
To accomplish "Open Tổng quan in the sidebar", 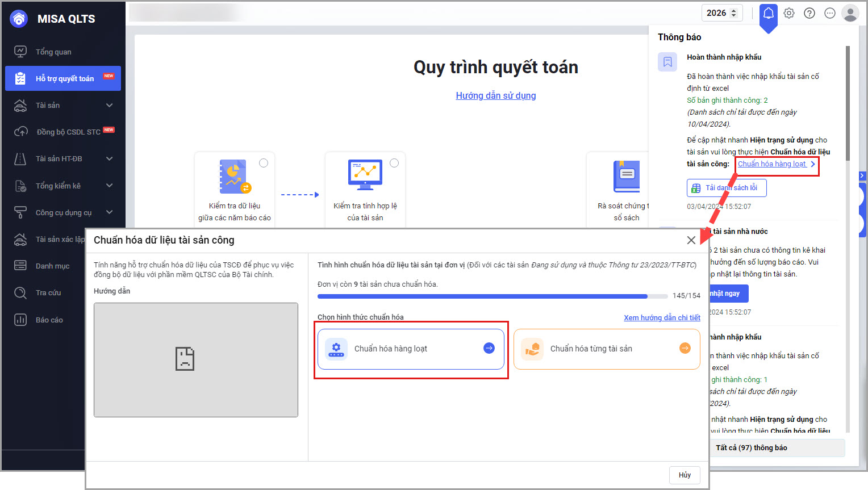I will click(53, 52).
